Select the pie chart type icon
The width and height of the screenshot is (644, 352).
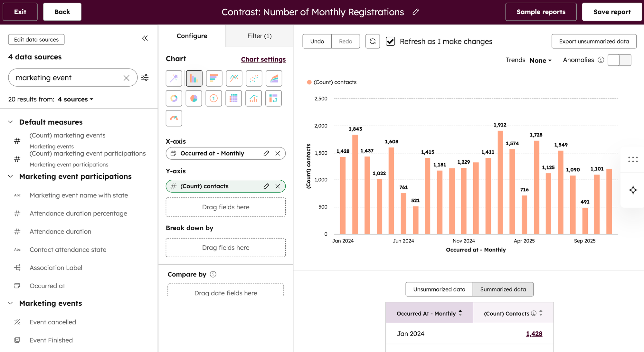pyautogui.click(x=194, y=98)
